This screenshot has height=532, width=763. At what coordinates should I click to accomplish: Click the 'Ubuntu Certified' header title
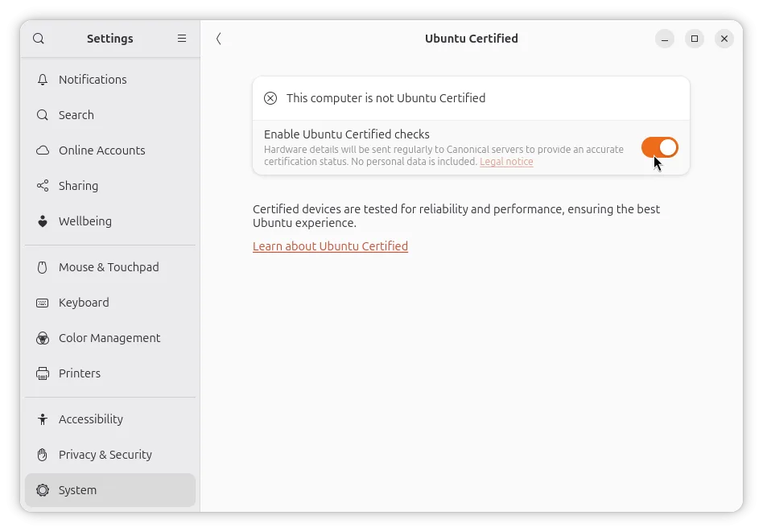click(472, 39)
